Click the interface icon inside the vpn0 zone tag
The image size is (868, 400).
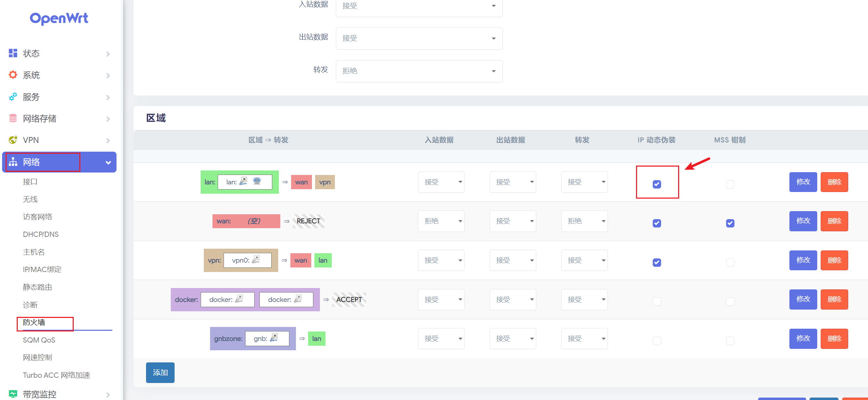click(257, 260)
